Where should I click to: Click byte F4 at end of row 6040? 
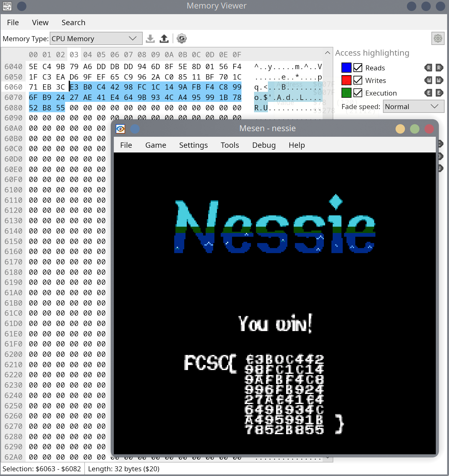237,67
